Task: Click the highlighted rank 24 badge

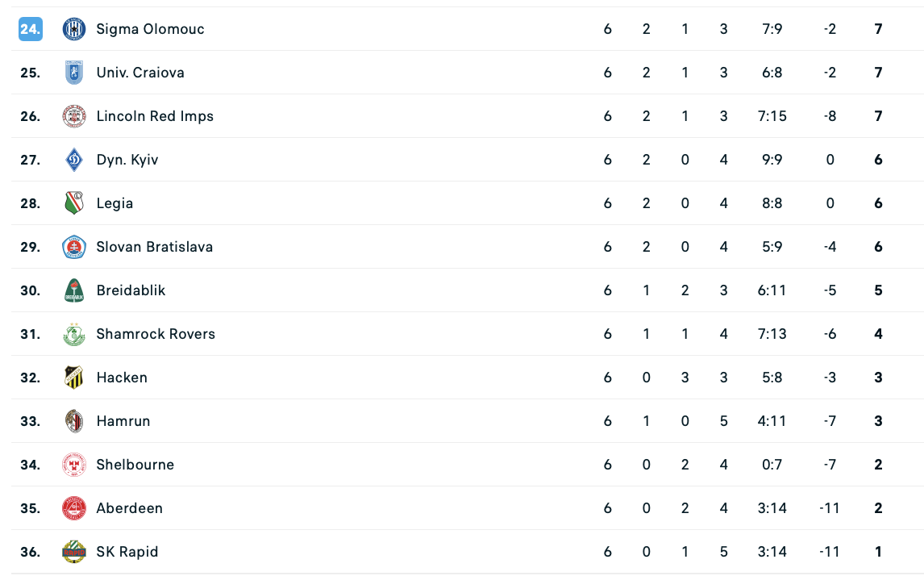Action: click(x=31, y=29)
